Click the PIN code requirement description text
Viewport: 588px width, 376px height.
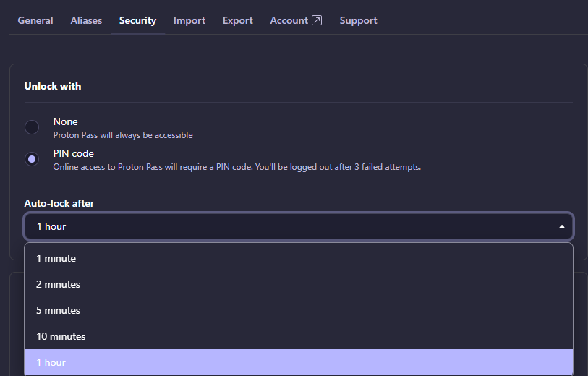(237, 167)
